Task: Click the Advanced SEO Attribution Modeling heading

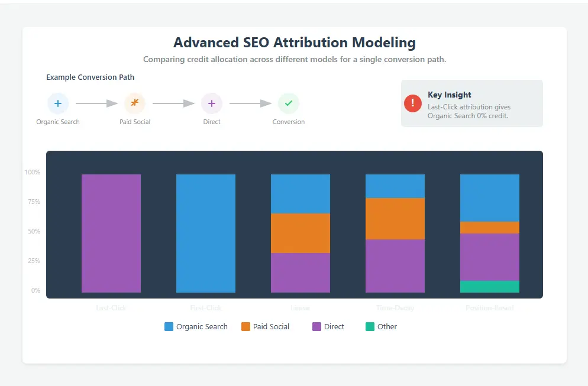Action: click(294, 43)
